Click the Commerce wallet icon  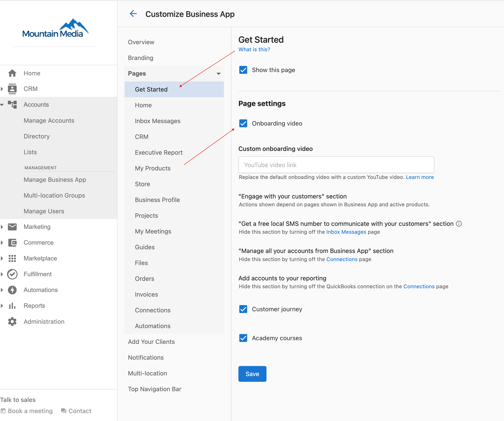click(12, 242)
